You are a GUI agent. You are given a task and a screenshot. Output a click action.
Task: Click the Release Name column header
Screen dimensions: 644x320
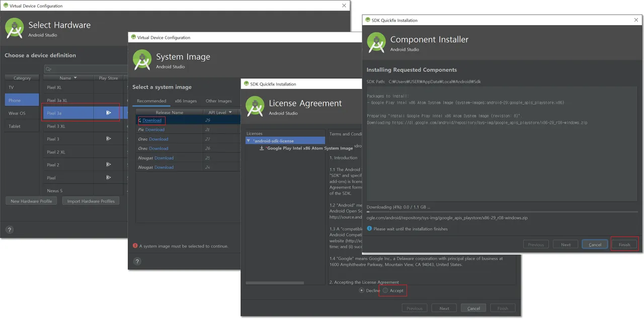(169, 113)
